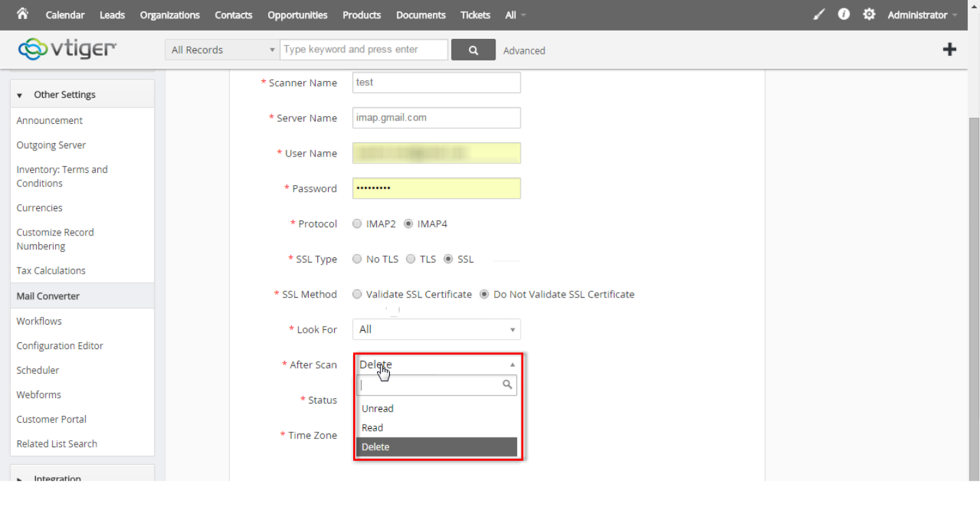Choose Delete in After Scan list
Screen dimensions: 980x522
pyautogui.click(x=436, y=446)
